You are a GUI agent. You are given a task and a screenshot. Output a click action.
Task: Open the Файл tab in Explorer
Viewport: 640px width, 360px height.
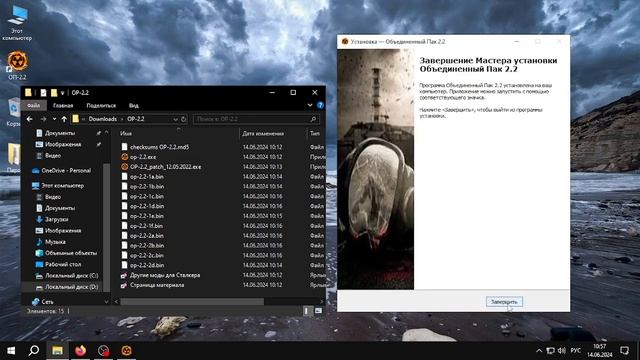pos(33,105)
